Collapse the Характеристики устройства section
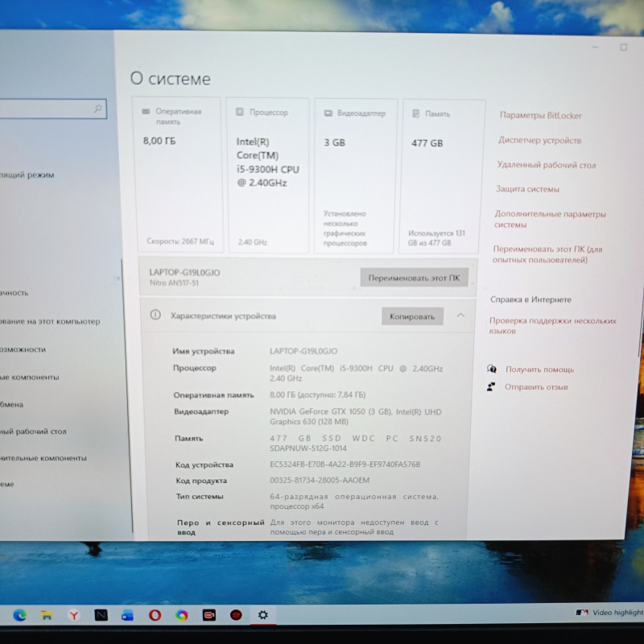The width and height of the screenshot is (644, 644). pos(460,315)
